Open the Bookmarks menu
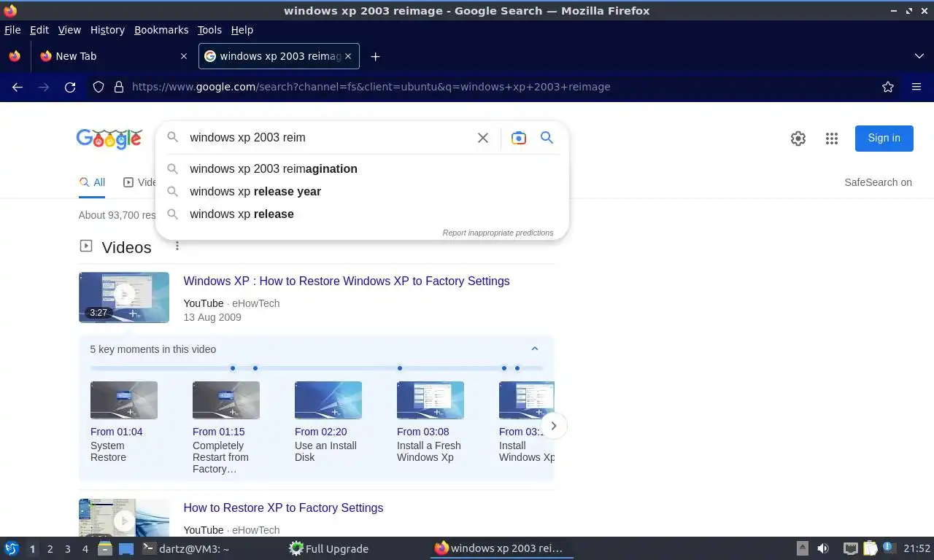 click(x=161, y=30)
